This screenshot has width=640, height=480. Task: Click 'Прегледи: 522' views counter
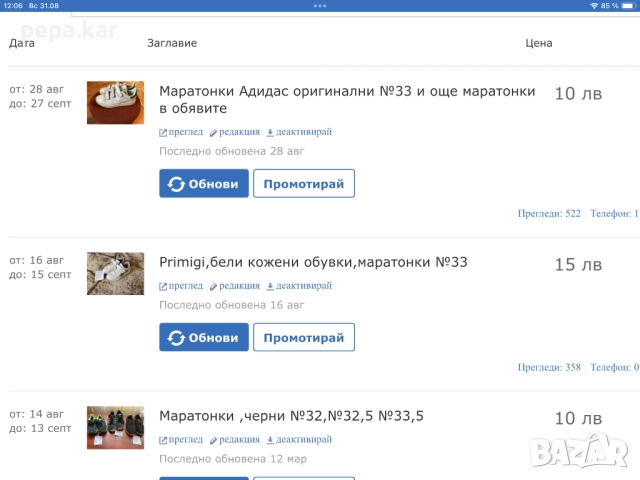[549, 213]
